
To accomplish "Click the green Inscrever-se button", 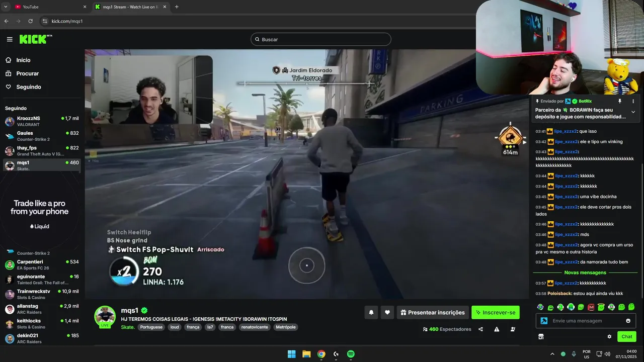I will [x=496, y=312].
